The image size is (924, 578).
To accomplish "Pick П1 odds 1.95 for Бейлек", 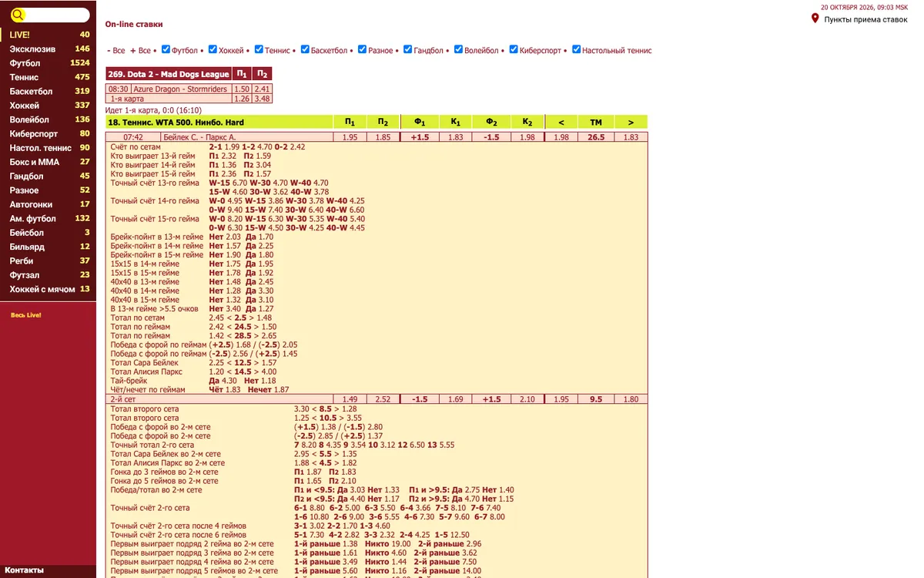I will click(x=350, y=137).
